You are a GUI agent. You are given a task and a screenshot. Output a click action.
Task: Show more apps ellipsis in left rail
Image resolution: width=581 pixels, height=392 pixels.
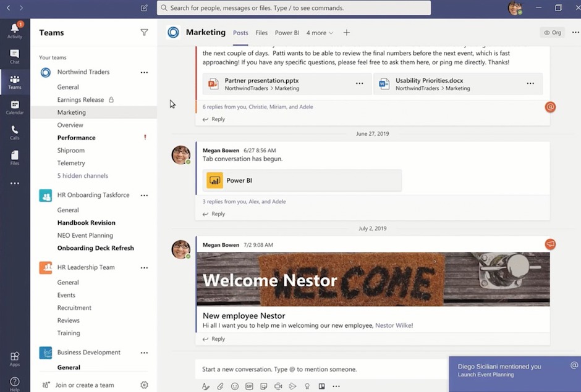pyautogui.click(x=15, y=183)
